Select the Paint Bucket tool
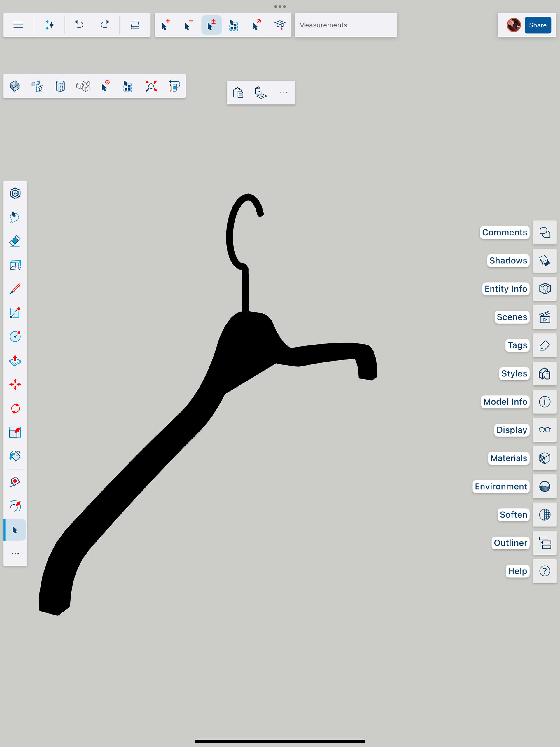560x747 pixels. pyautogui.click(x=15, y=456)
